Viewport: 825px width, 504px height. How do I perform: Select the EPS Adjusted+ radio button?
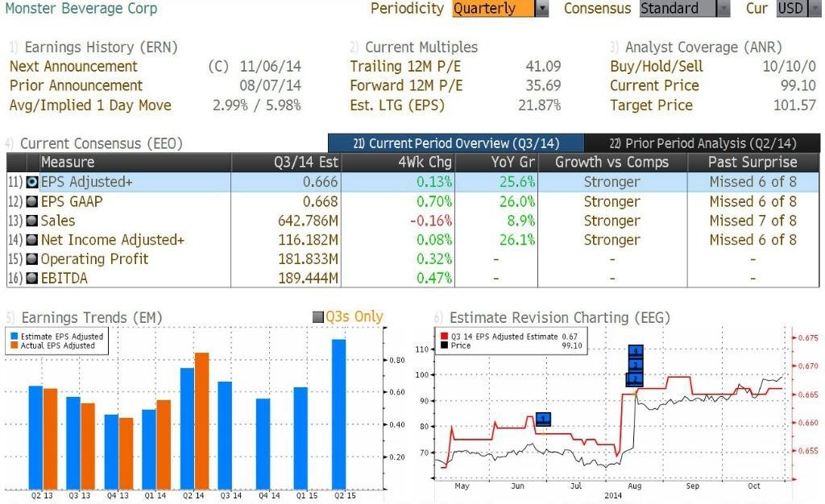(32, 182)
